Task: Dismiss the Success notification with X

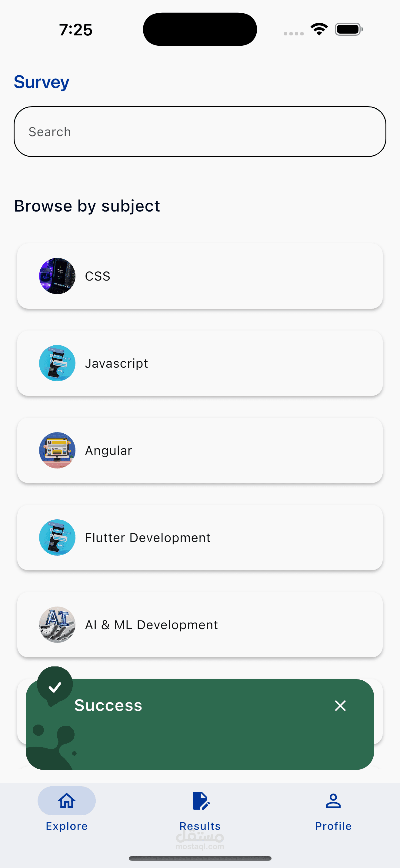Action: click(x=340, y=705)
